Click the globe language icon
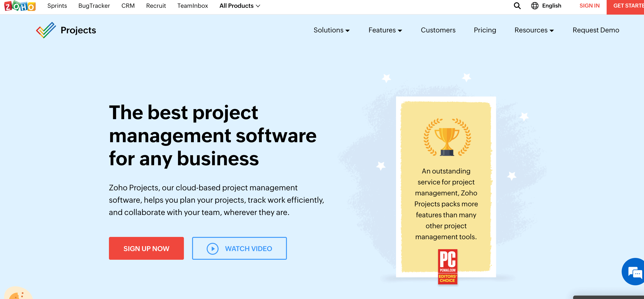Screen dimensions: 644x299 click(x=534, y=6)
